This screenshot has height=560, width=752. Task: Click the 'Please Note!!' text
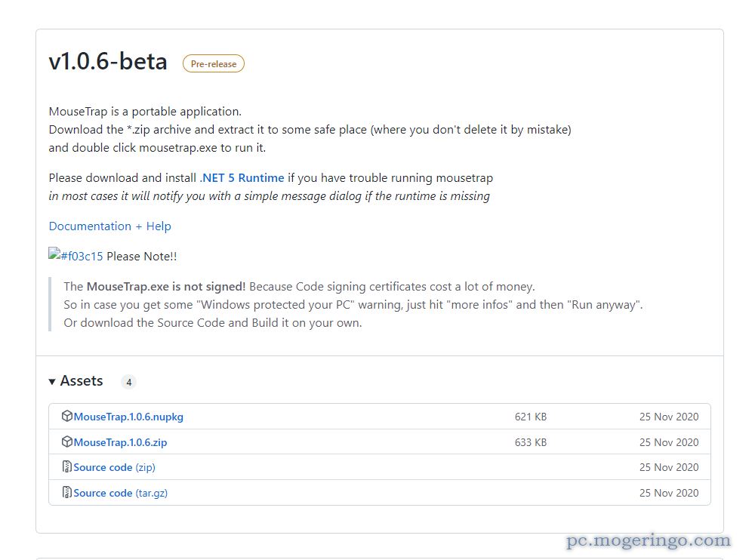(141, 257)
